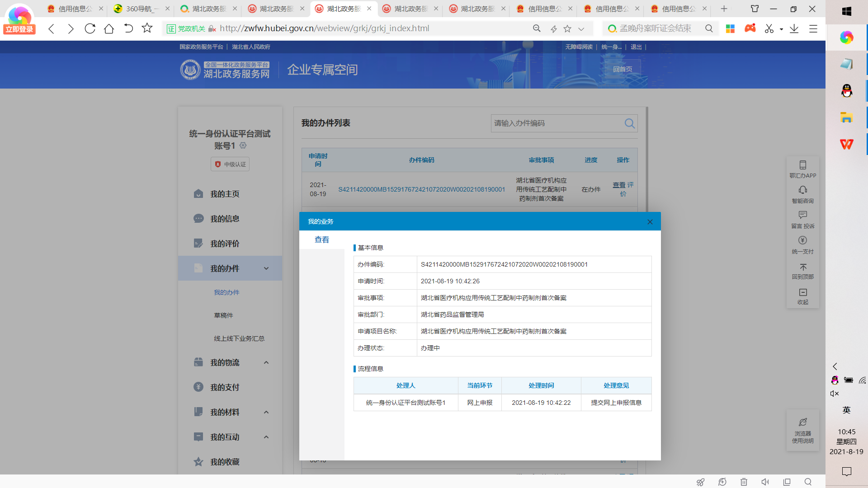Close the 我的业务 dialog
Image resolution: width=868 pixels, height=488 pixels.
click(x=650, y=222)
